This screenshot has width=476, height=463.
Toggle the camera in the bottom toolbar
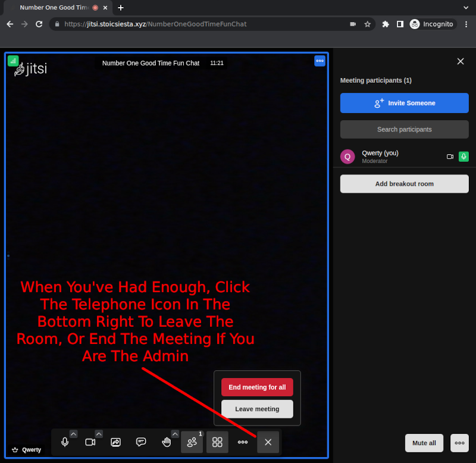90,442
